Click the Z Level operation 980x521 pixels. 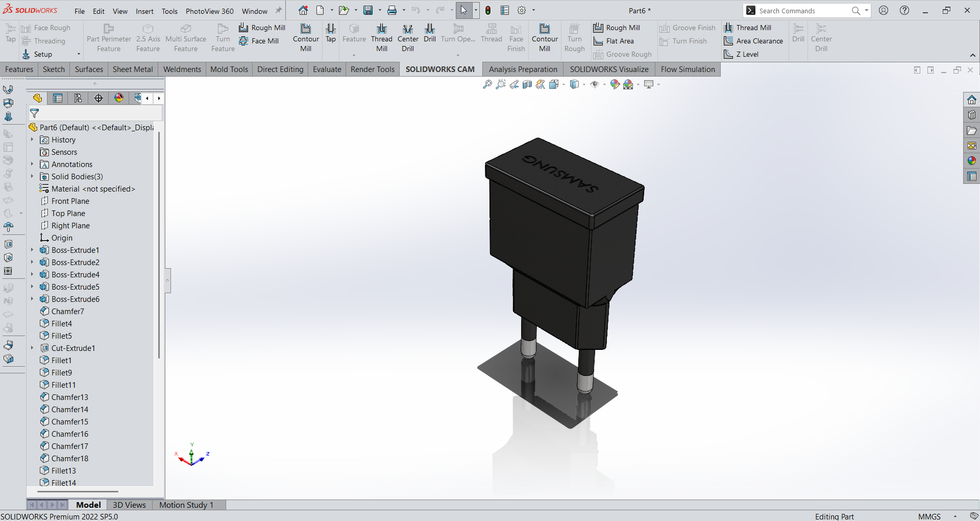741,54
